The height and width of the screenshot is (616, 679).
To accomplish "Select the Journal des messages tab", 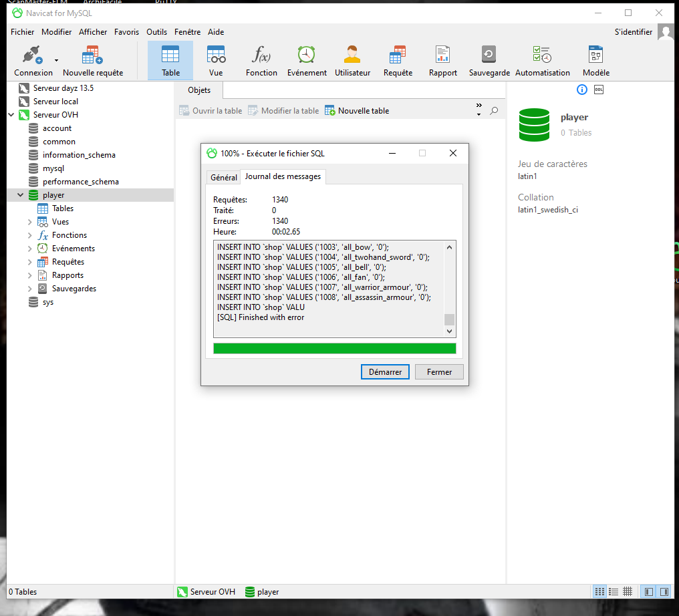I will [x=283, y=176].
